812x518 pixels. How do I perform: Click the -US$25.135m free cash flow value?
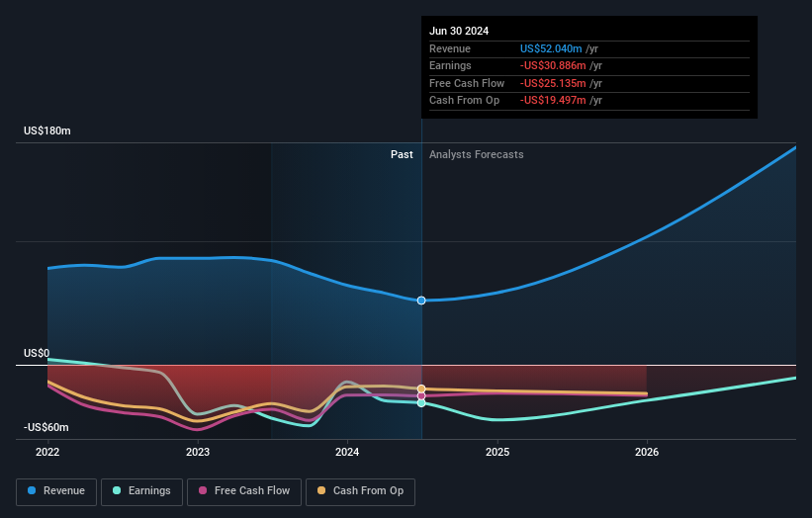click(x=553, y=83)
